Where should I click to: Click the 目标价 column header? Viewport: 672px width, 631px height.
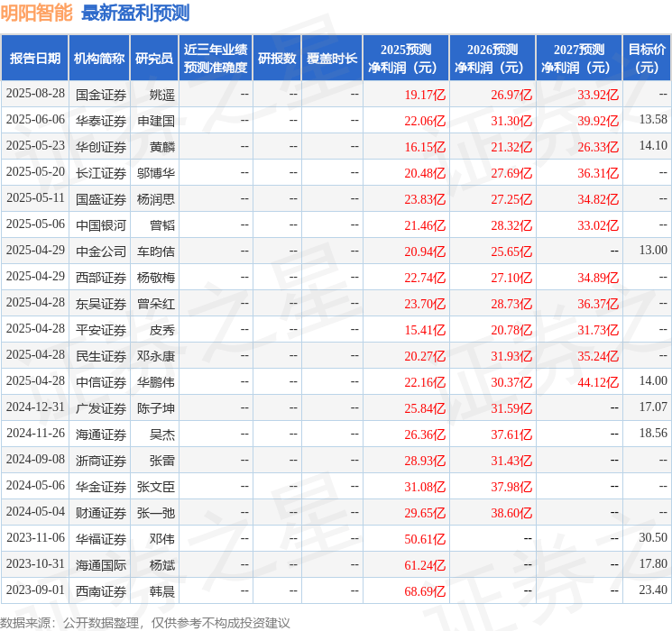[x=647, y=59]
